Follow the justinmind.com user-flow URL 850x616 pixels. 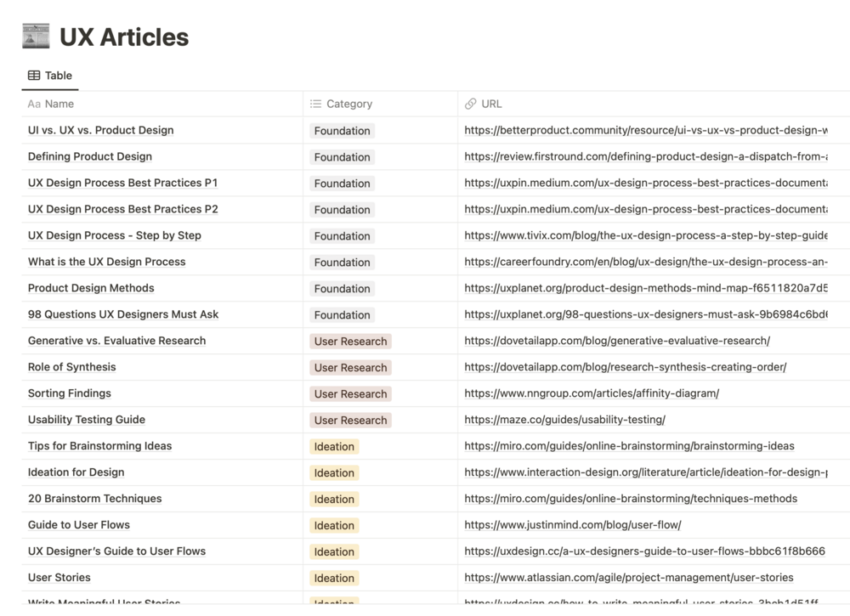(x=573, y=524)
